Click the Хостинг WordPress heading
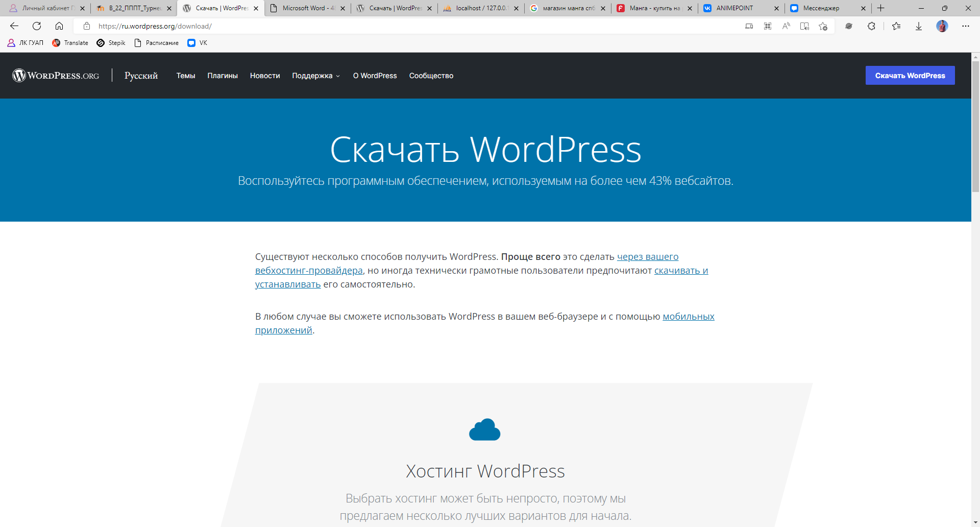Screen dimensions: 980x527 [485, 471]
